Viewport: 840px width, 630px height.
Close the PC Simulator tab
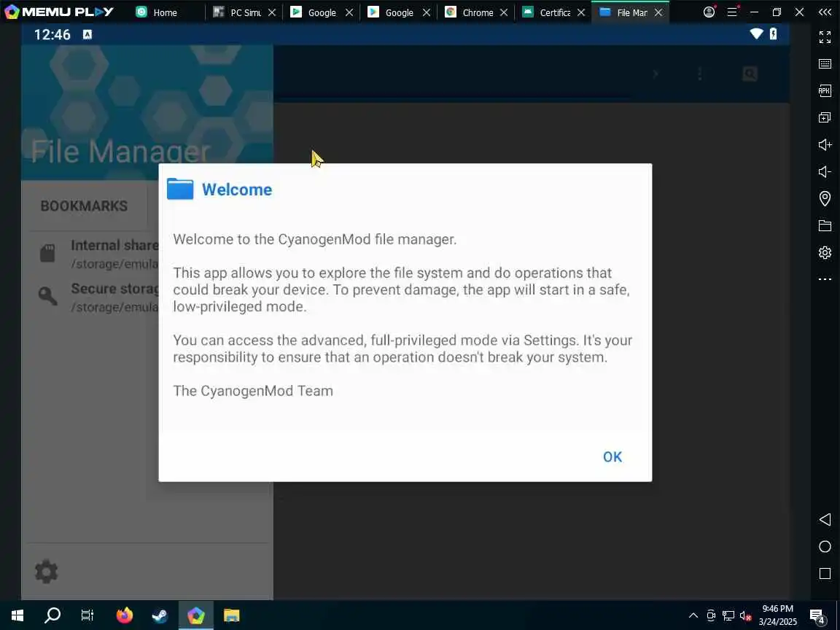click(x=272, y=12)
